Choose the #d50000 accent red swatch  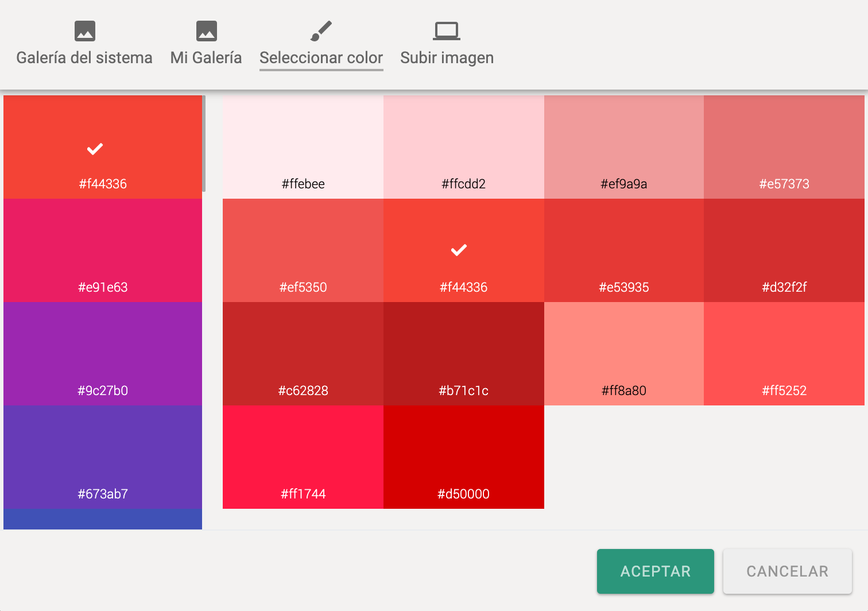tap(464, 457)
